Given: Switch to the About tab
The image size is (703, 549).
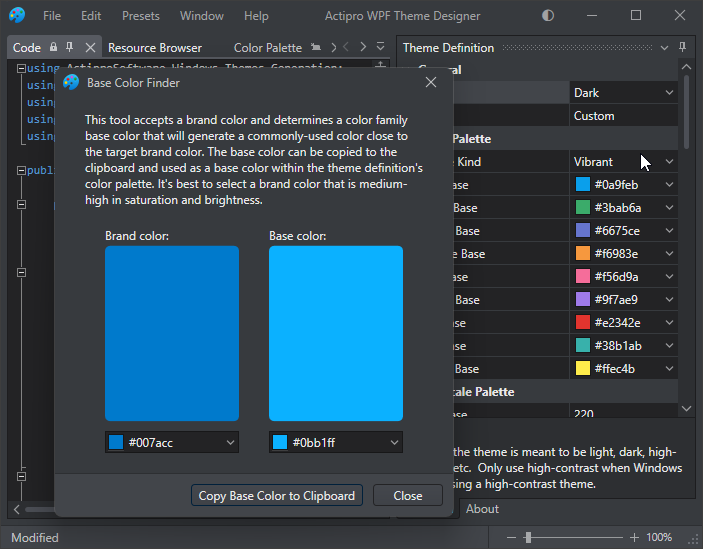Looking at the screenshot, I should point(482,509).
